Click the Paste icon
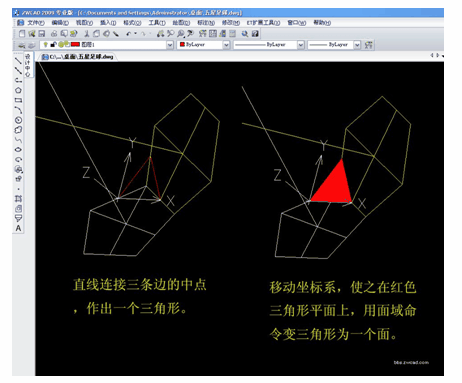462x383 pixels. pyautogui.click(x=106, y=34)
